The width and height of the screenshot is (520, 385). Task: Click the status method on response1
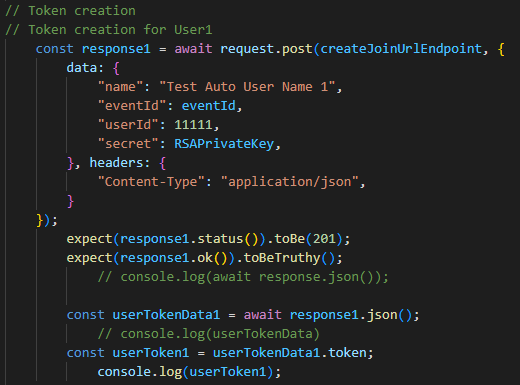(x=220, y=239)
